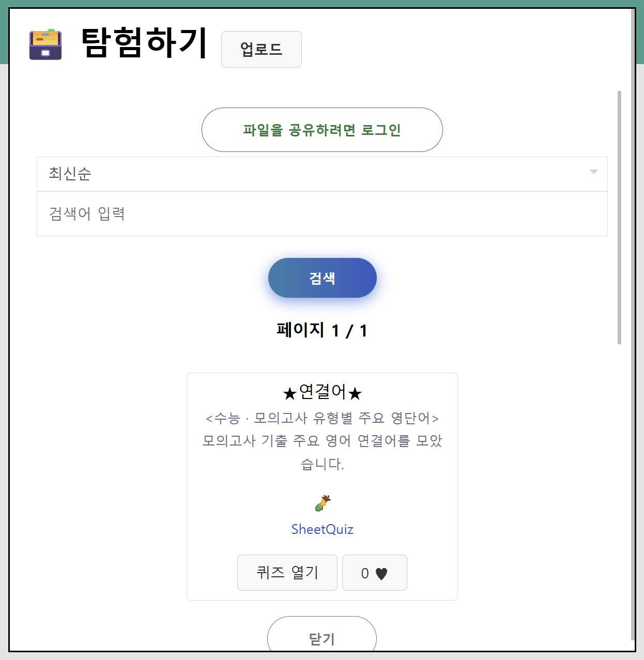Open the quiz with 퀴즈 열기
The width and height of the screenshot is (644, 660).
(287, 573)
